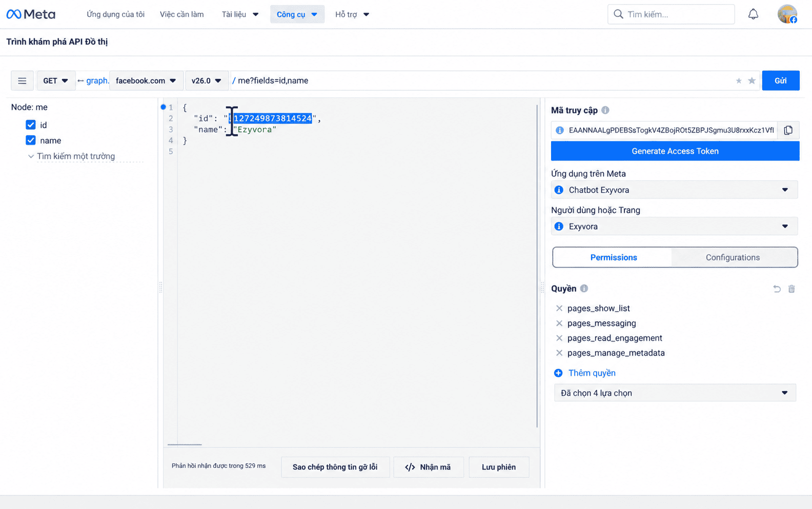Click the Tìm kiếm search field
The height and width of the screenshot is (509, 812).
coord(672,14)
